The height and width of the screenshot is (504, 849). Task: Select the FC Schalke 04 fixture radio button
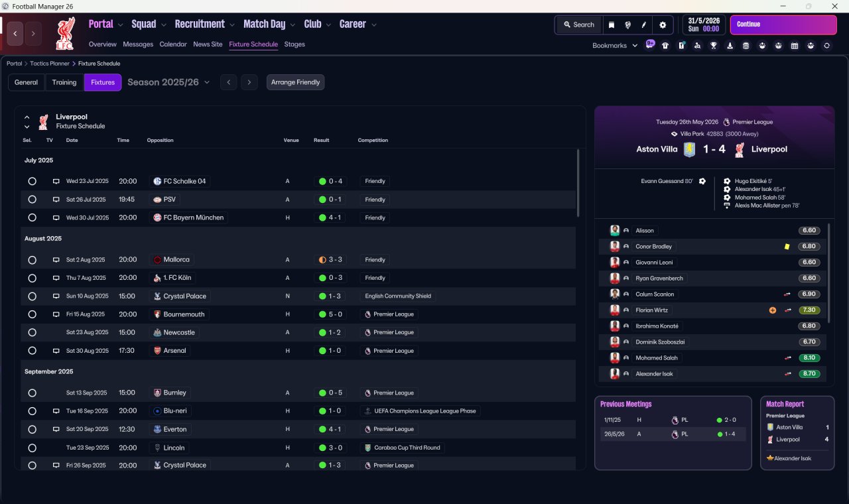[32, 181]
